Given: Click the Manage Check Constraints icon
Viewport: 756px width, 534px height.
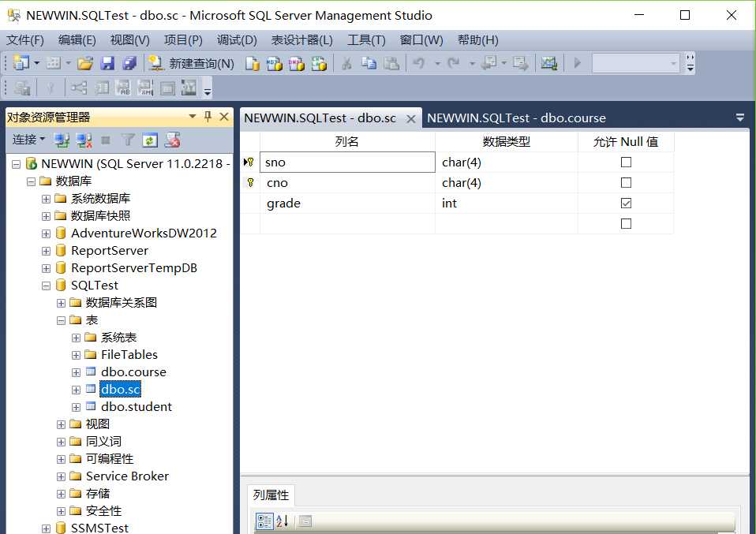Looking at the screenshot, I should tap(167, 88).
